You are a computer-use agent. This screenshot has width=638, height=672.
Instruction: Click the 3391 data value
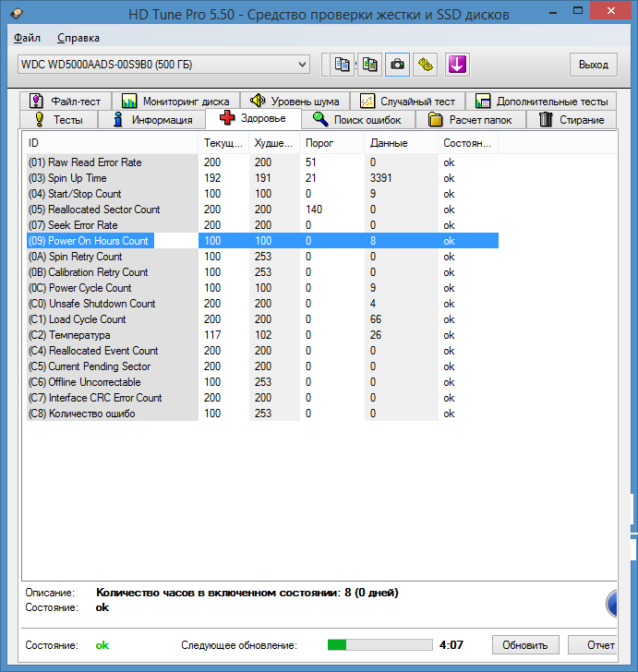[380, 178]
